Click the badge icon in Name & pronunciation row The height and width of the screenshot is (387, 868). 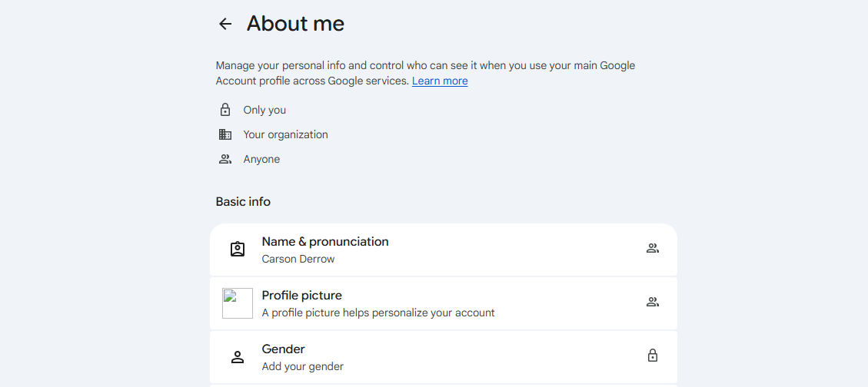238,250
